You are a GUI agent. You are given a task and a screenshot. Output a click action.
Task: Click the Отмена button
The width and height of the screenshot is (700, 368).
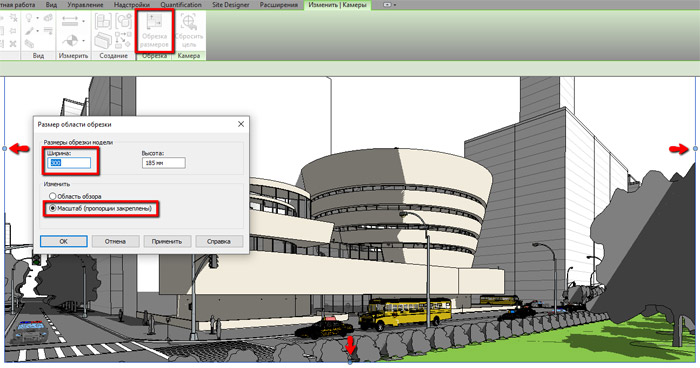click(x=115, y=241)
